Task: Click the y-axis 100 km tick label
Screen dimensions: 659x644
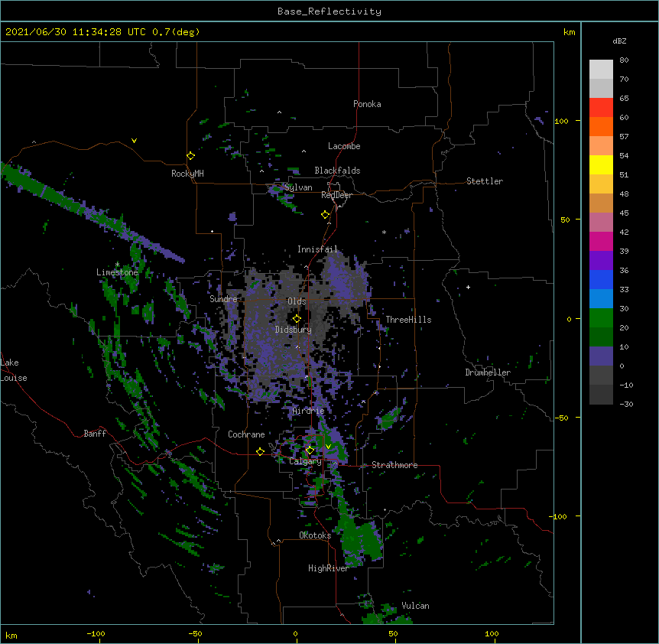Action: tap(561, 121)
